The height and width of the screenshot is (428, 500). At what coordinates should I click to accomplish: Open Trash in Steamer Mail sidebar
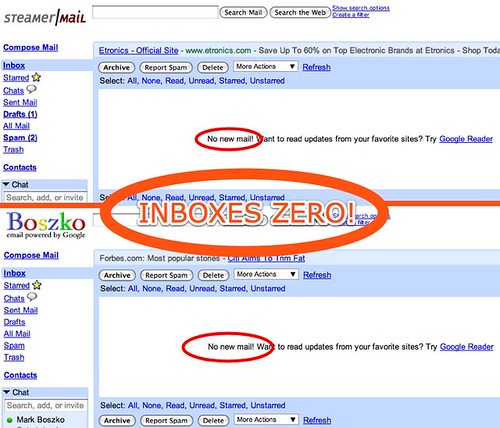(13, 149)
